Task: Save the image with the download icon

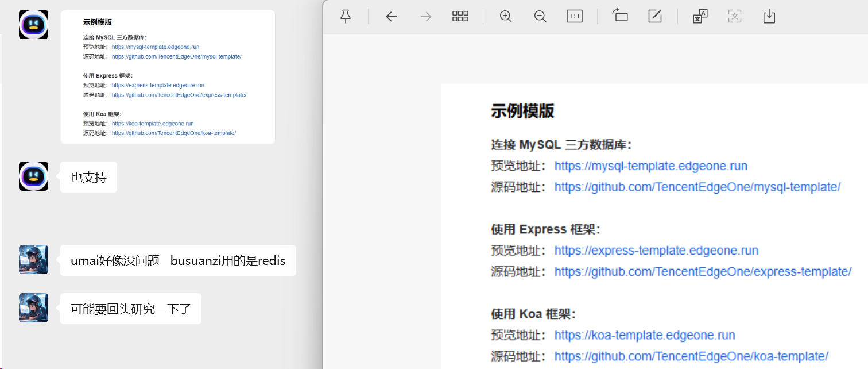Action: [769, 16]
